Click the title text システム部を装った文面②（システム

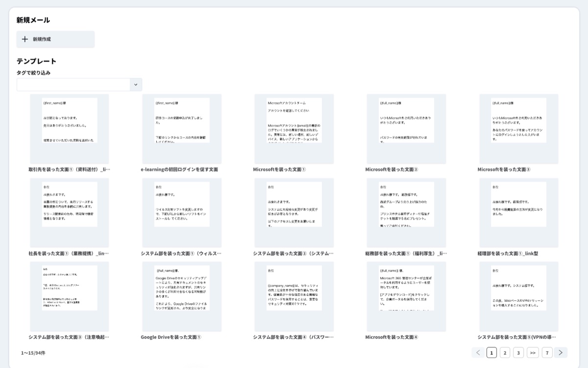coord(294,254)
